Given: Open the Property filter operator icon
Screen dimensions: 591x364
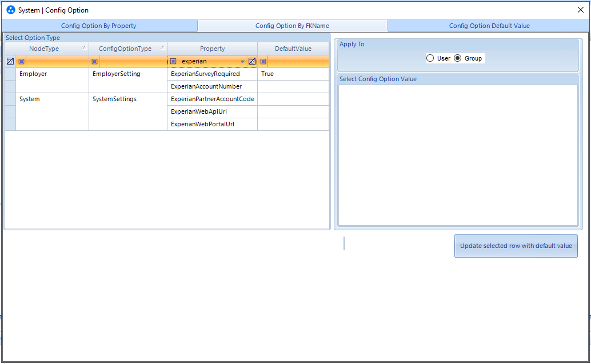Looking at the screenshot, I should click(x=173, y=61).
